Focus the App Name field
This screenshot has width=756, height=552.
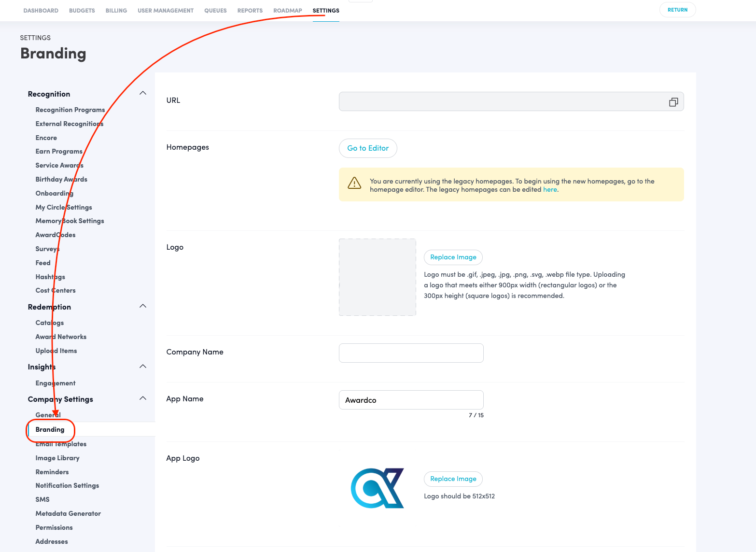click(411, 400)
